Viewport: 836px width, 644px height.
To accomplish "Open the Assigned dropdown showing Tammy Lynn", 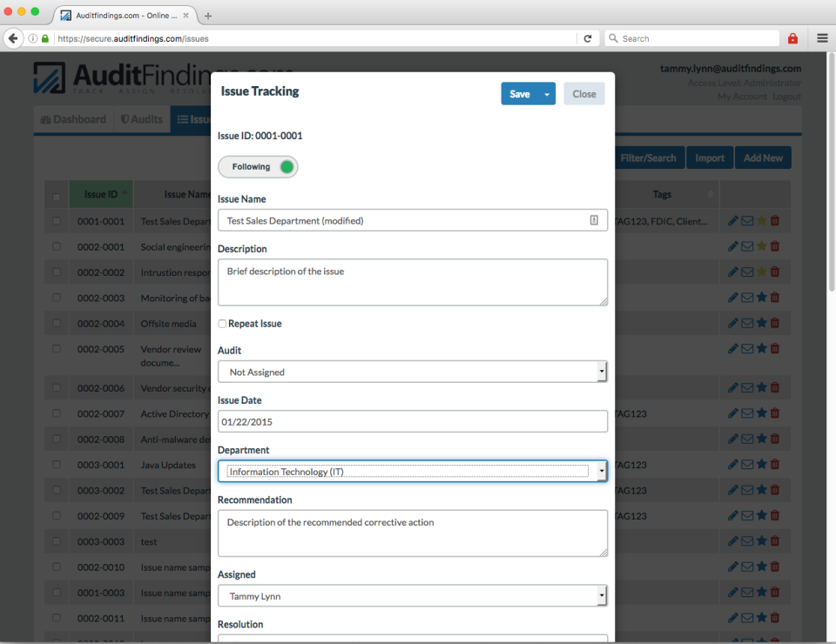I will (x=413, y=595).
